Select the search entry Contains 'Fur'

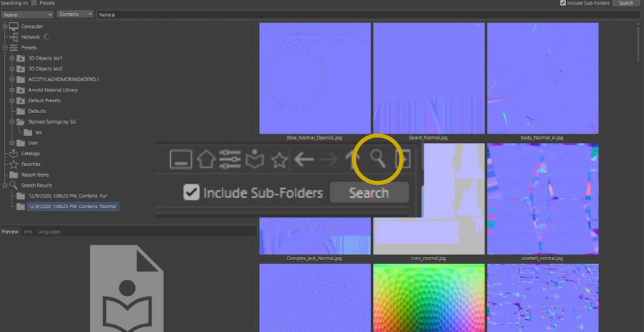tap(68, 196)
